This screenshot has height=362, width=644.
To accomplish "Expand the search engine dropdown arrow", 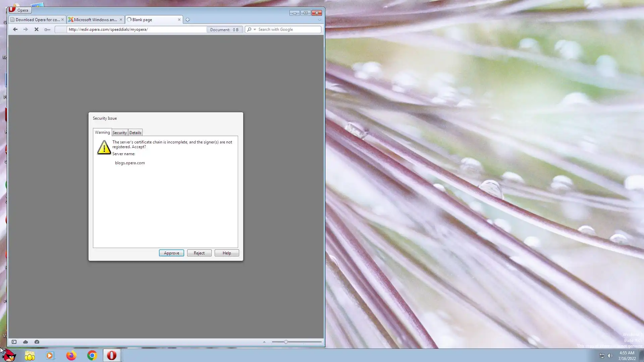I will click(x=255, y=29).
